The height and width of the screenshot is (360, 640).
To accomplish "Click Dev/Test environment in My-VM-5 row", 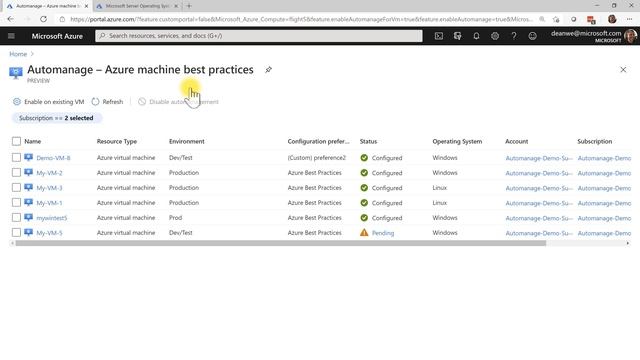I will click(180, 233).
